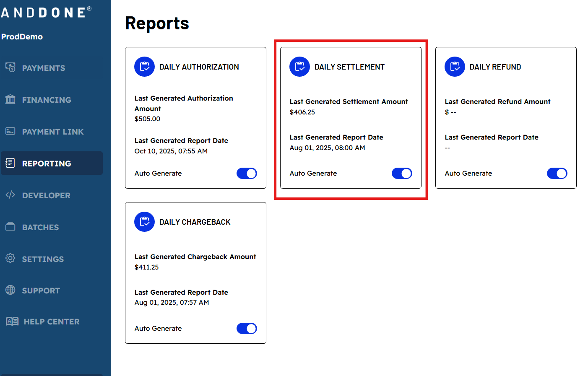Click the Financing bank icon

click(x=10, y=99)
